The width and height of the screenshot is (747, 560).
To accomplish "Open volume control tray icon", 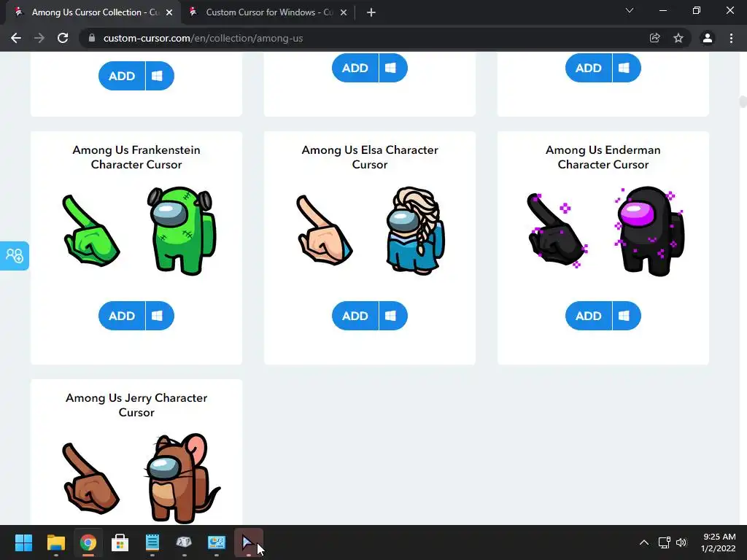I will [x=681, y=542].
